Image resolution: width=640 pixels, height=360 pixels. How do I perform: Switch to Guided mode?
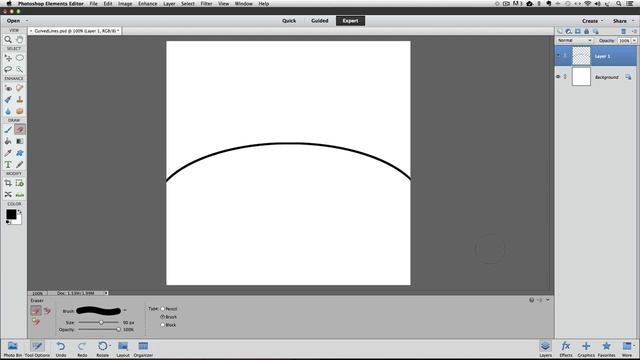[320, 21]
